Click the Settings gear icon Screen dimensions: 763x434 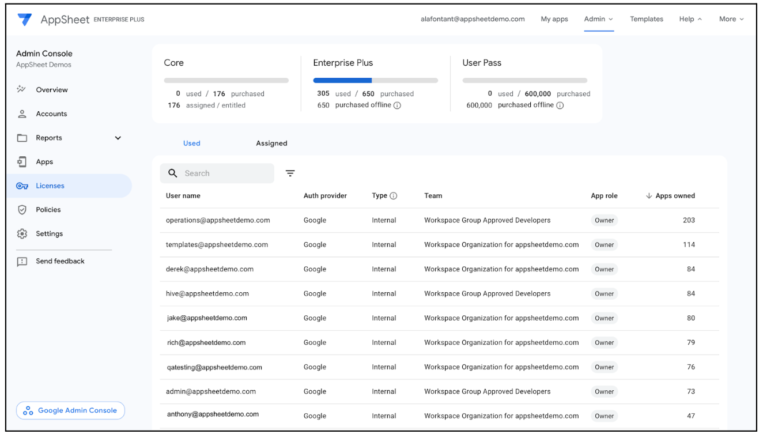[22, 234]
